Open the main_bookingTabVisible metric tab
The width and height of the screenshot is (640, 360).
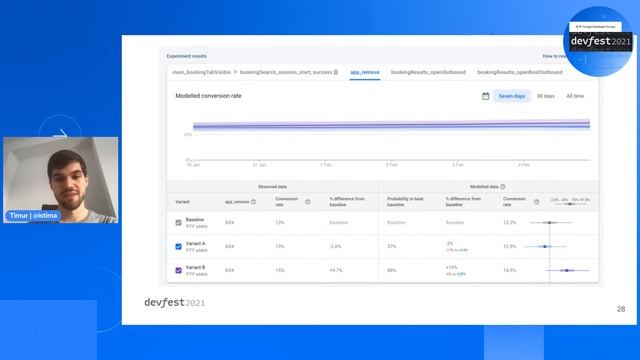[x=201, y=72]
